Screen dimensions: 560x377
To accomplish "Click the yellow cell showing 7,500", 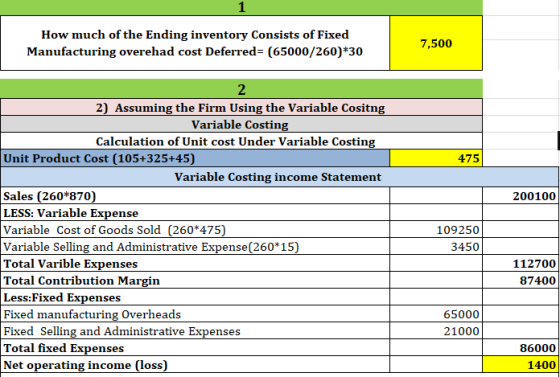I will coord(436,43).
